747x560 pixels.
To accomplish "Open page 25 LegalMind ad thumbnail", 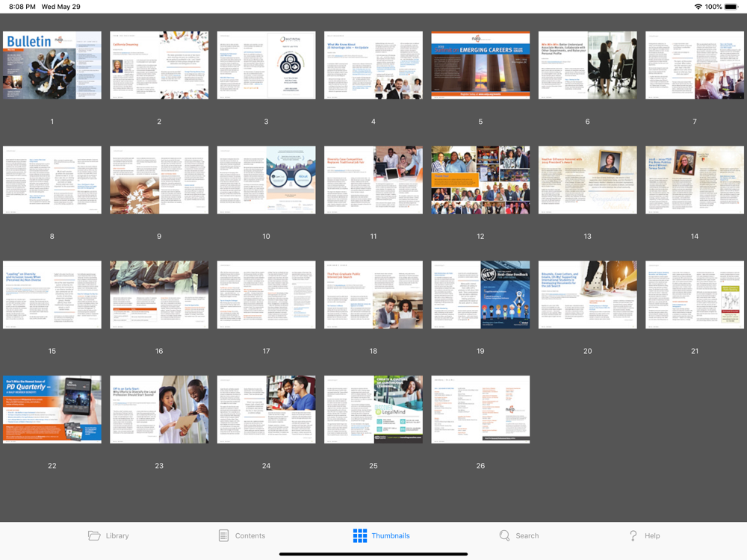I will [373, 409].
